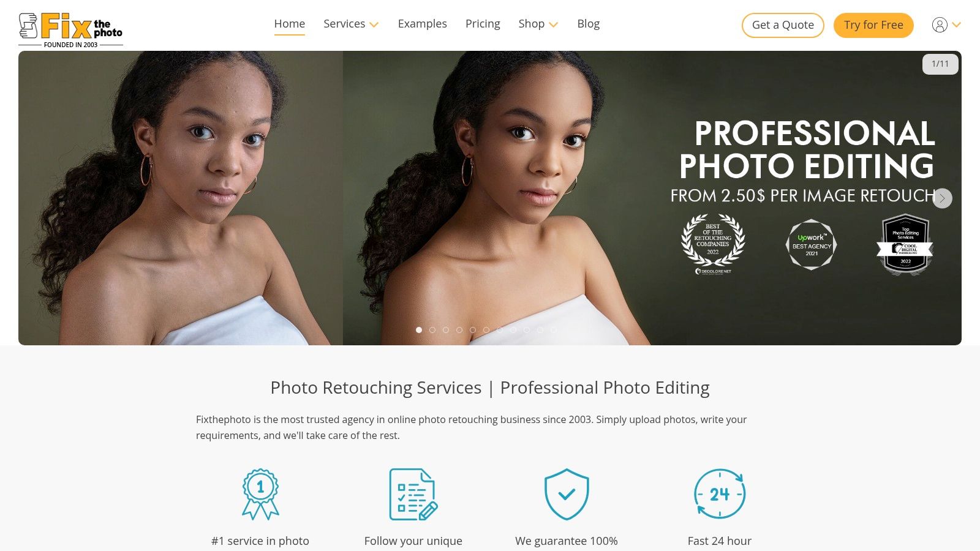The height and width of the screenshot is (551, 980).
Task: Expand the Services dropdown menu
Action: [x=351, y=24]
